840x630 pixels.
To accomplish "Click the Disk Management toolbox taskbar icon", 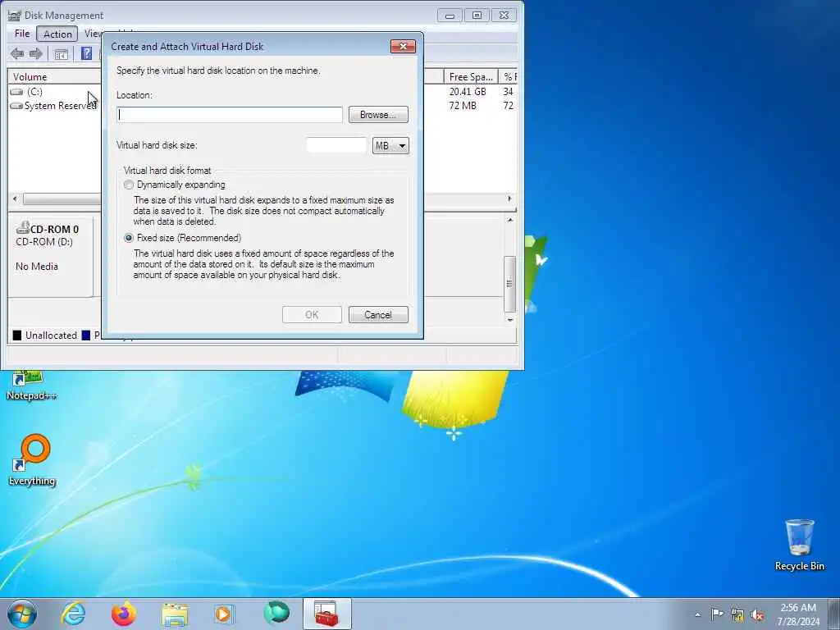I will (326, 614).
